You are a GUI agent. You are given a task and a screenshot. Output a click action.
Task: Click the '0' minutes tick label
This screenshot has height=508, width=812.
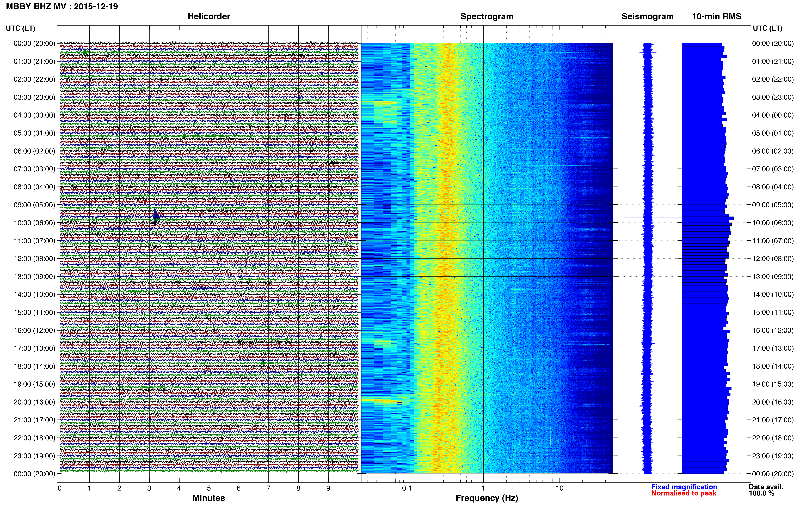(x=60, y=488)
